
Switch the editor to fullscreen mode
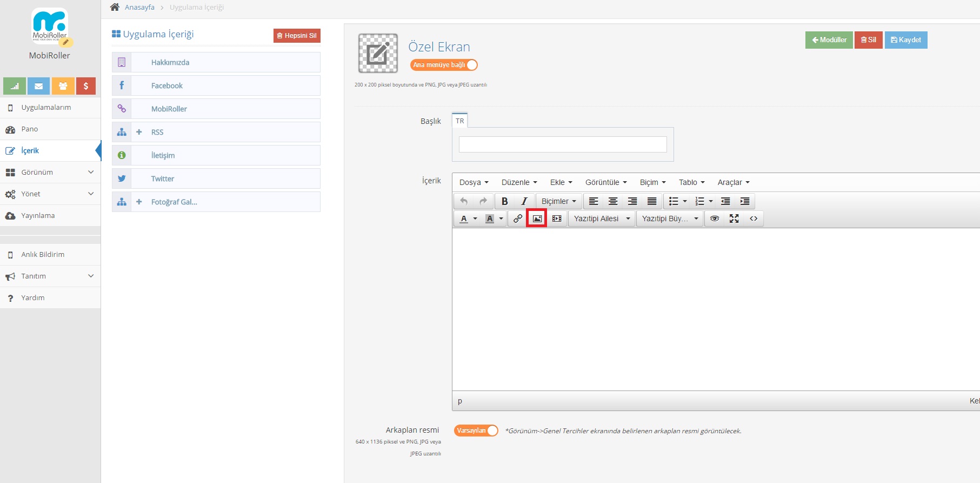point(734,219)
